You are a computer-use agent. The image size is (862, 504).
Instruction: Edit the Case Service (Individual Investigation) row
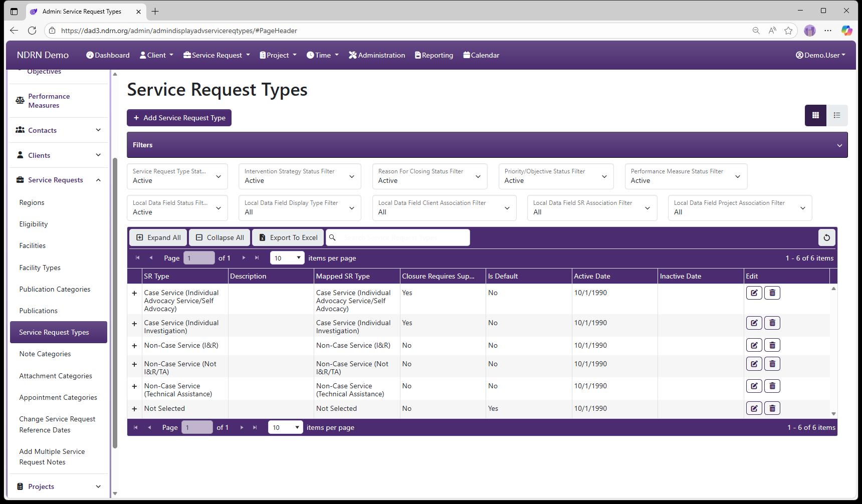point(754,323)
